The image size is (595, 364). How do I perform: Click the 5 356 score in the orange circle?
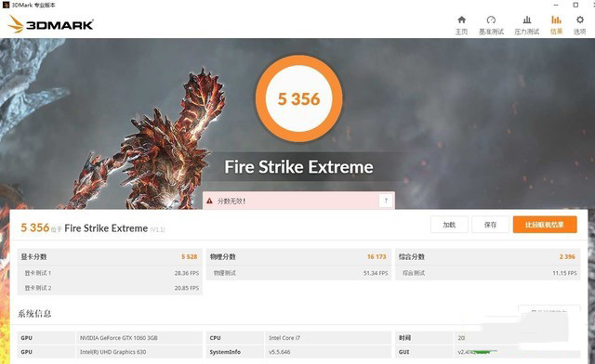pyautogui.click(x=299, y=99)
